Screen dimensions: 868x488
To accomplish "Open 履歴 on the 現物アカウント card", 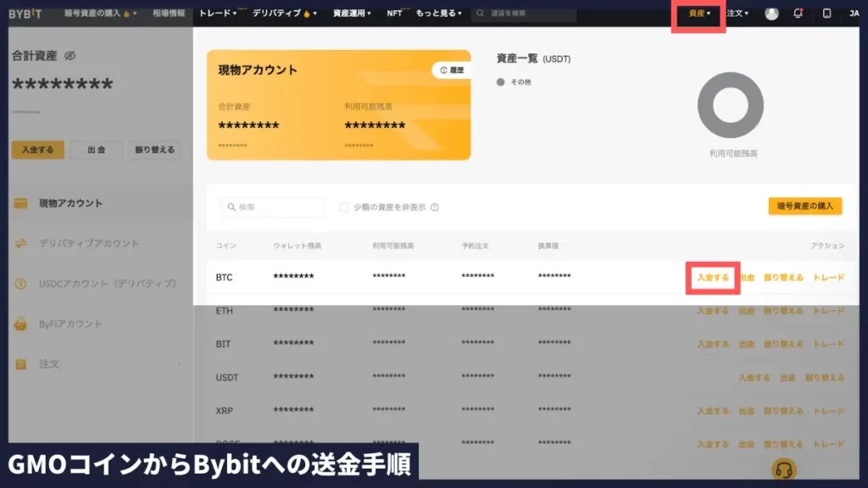I will [452, 70].
